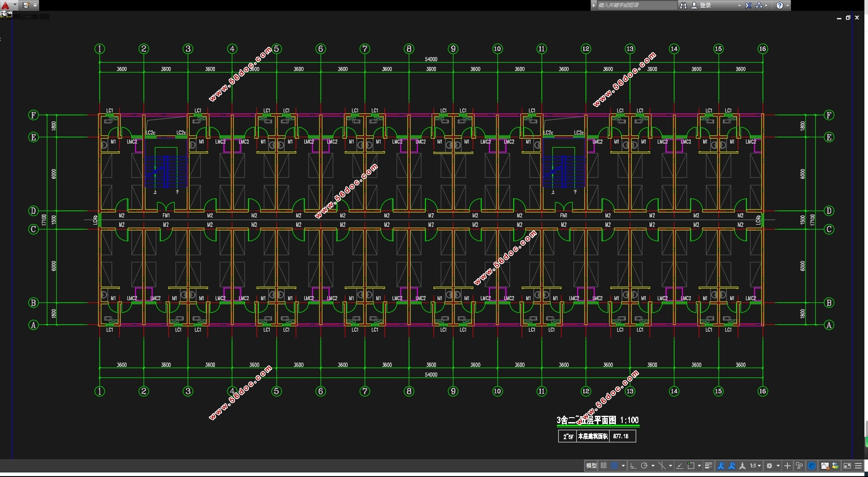Open the 1:1 annotation scale dropdown
Image resolution: width=868 pixels, height=477 pixels.
[755, 466]
